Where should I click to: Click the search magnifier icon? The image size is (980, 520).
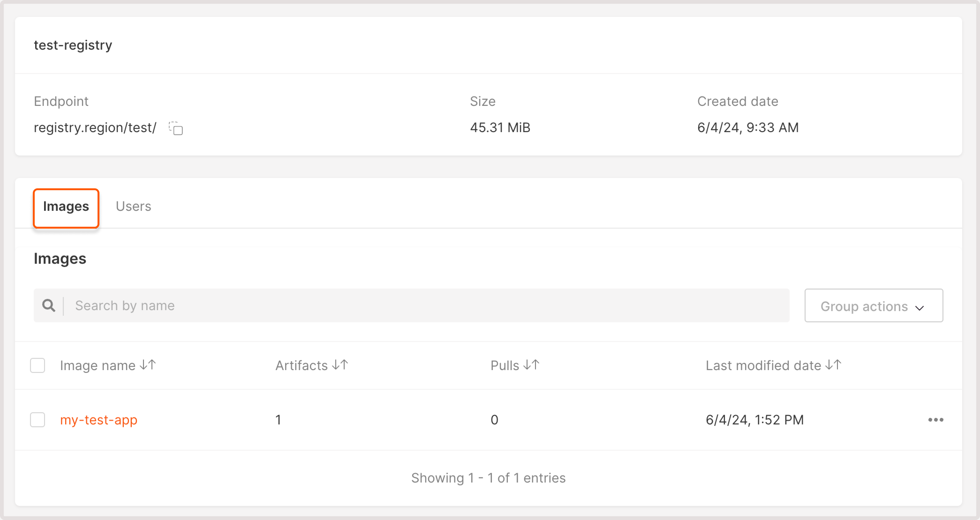(x=49, y=305)
